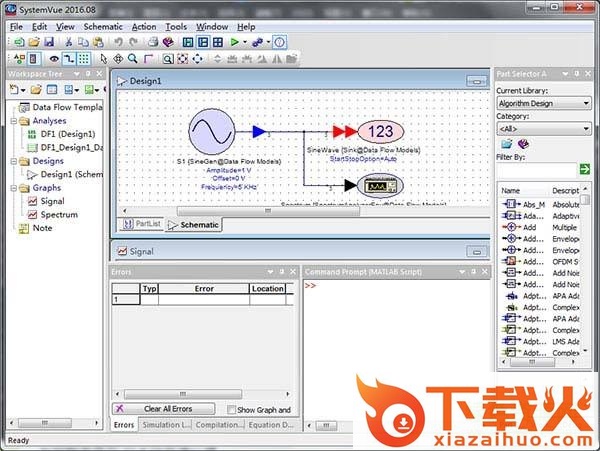The image size is (600, 451).
Task: Open the Schematic menu
Action: [103, 26]
